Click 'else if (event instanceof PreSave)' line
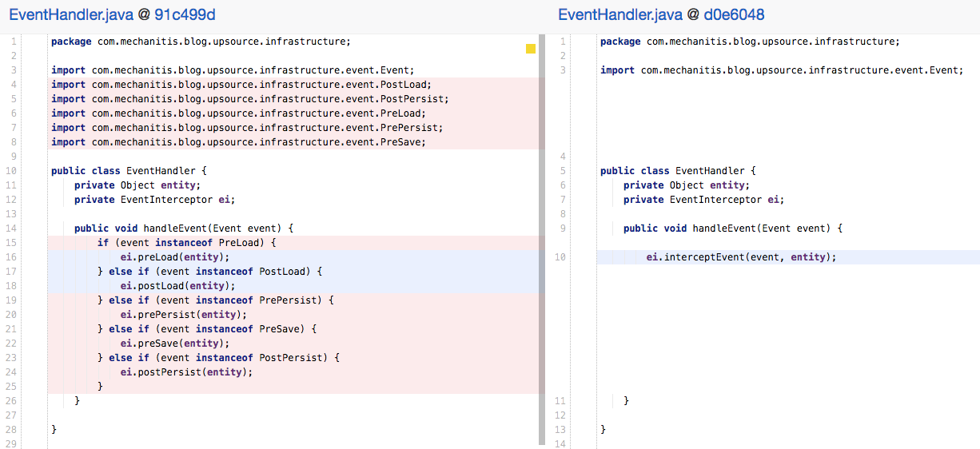980x449 pixels. pos(207,329)
